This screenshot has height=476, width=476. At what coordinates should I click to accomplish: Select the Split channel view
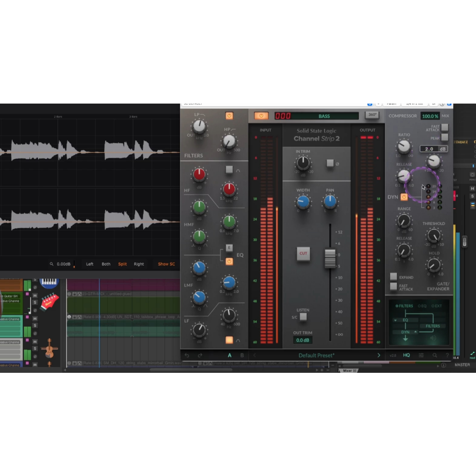click(x=122, y=264)
